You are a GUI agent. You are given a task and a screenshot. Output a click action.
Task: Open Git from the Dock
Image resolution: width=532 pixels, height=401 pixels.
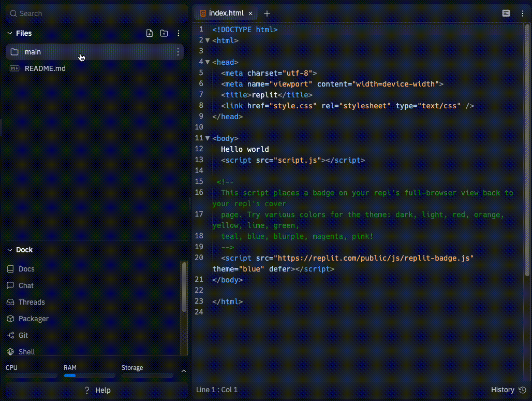[23, 335]
